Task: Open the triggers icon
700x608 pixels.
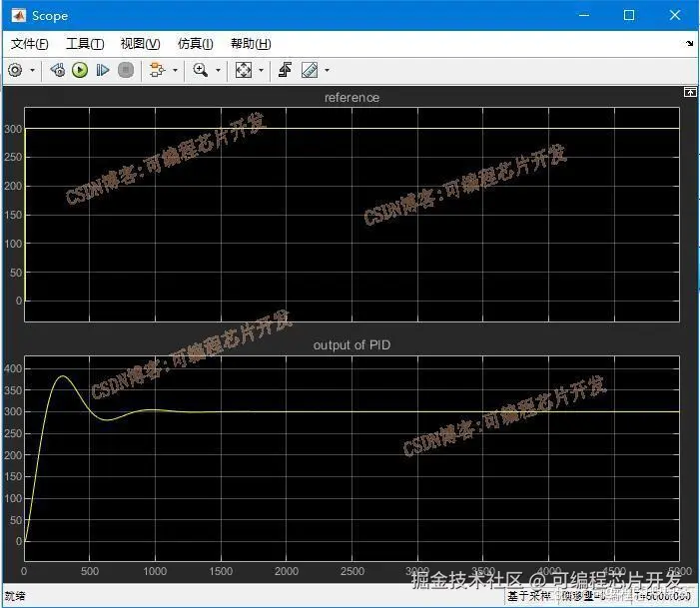Action: (x=285, y=70)
